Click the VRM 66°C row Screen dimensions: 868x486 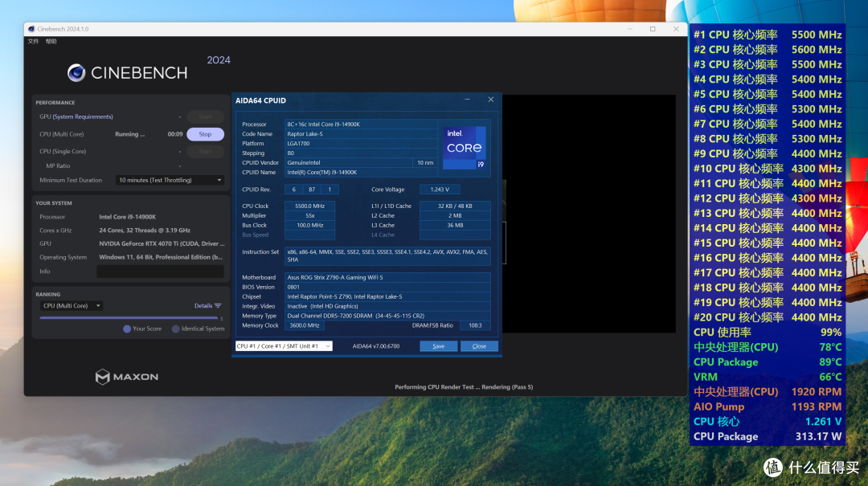[768, 377]
